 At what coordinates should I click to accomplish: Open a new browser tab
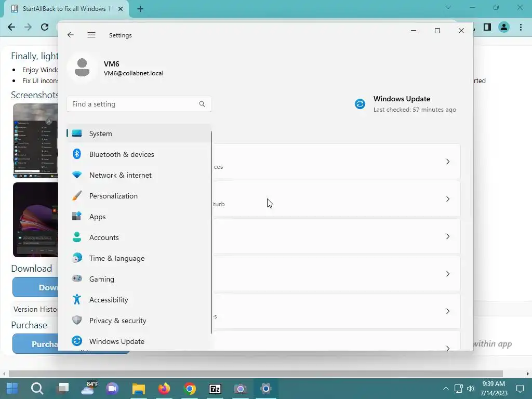140,9
